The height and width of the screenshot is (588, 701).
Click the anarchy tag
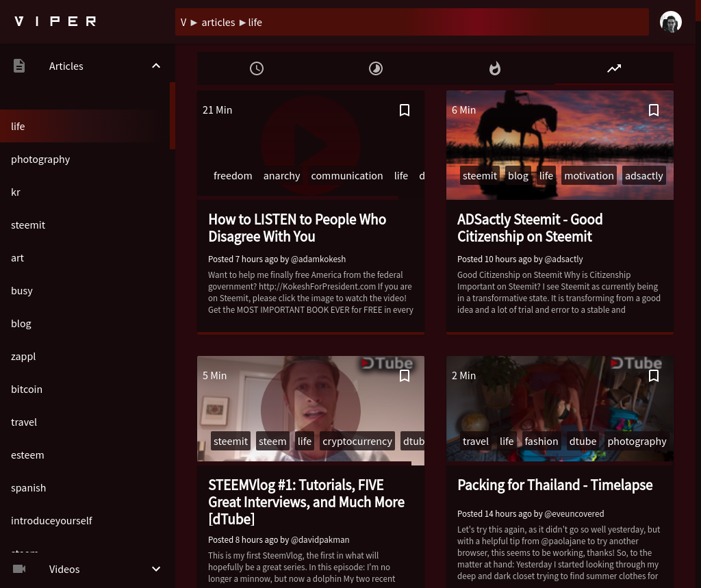point(281,176)
